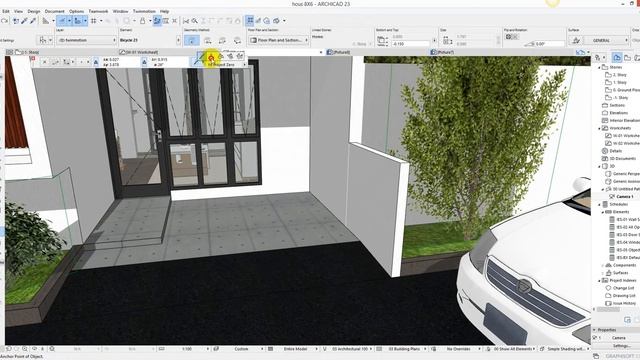Open the W-02 Worksheet item
The image size is (640, 360).
point(622,143)
